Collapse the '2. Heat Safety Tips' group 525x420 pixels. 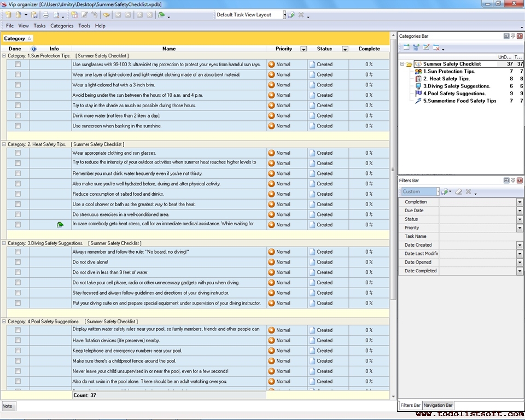pos(4,144)
